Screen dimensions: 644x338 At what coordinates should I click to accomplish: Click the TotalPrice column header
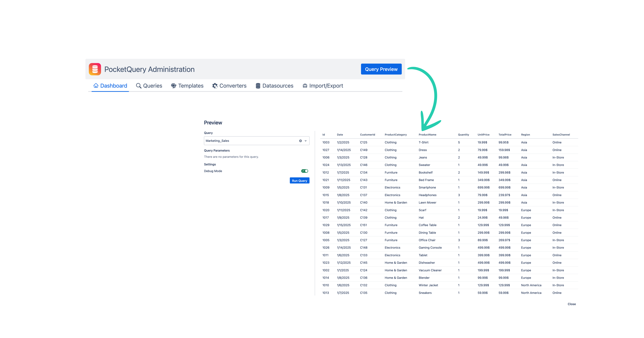pyautogui.click(x=505, y=135)
